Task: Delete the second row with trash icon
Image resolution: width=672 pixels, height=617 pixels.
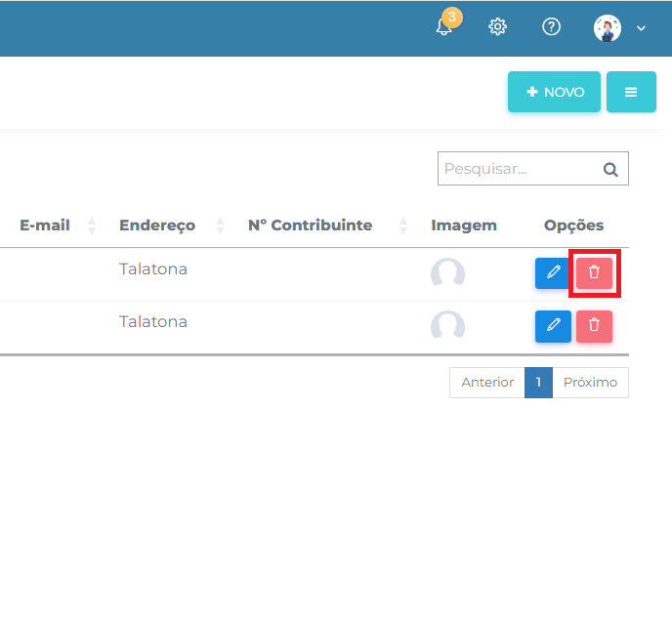Action: [x=594, y=326]
